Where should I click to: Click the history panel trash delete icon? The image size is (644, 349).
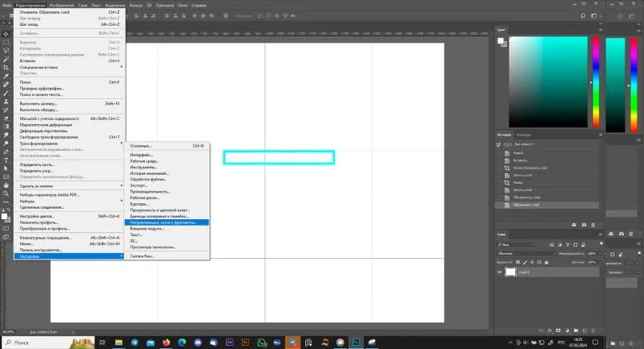tap(593, 225)
